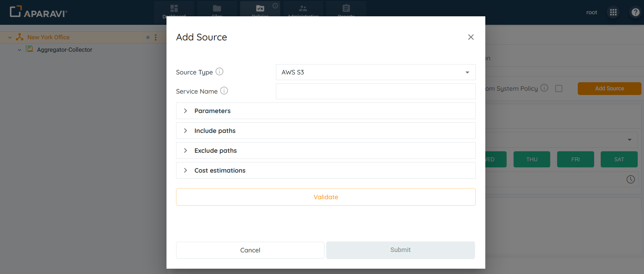This screenshot has height=274, width=644.
Task: Toggle the System Policy checkbox
Action: [559, 89]
